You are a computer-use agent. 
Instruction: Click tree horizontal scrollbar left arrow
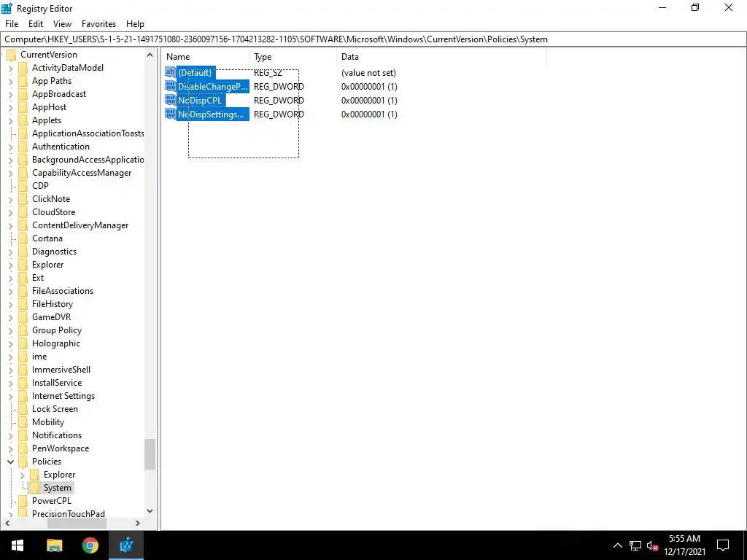7,523
